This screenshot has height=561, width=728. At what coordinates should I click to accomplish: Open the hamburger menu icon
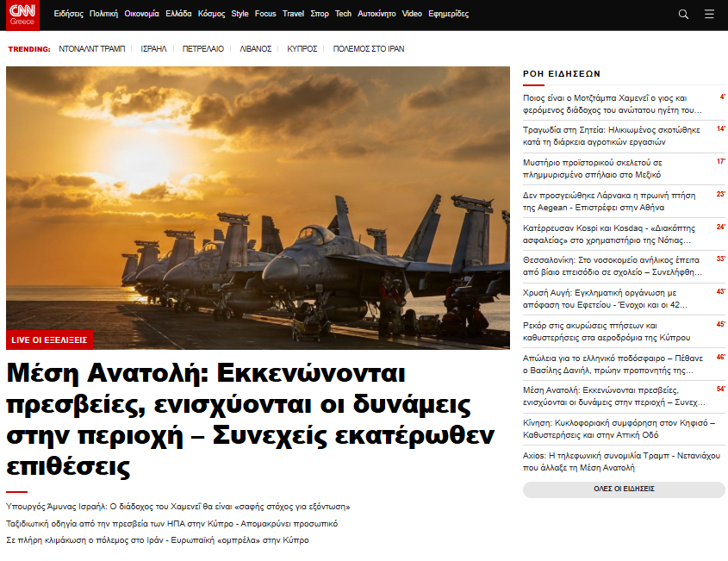pyautogui.click(x=709, y=15)
